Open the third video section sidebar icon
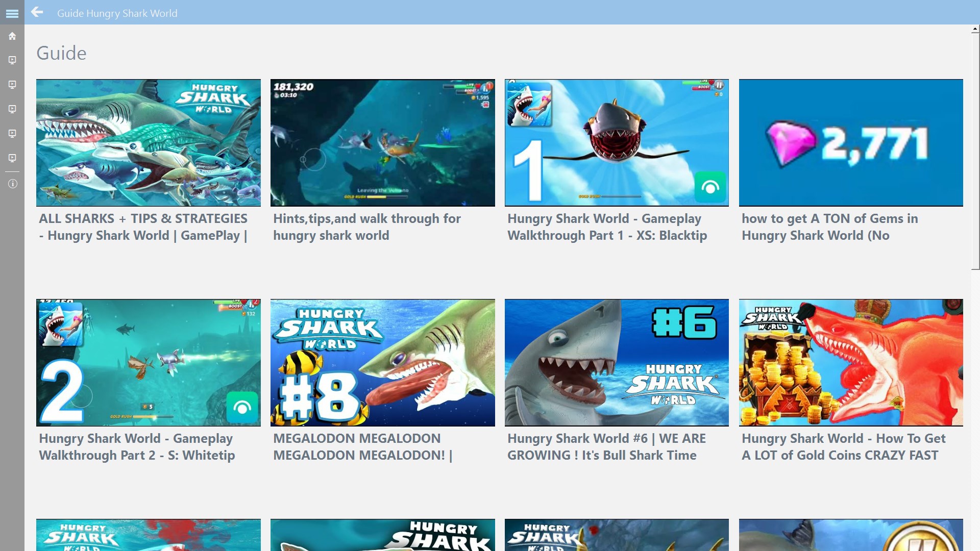 coord(12,109)
